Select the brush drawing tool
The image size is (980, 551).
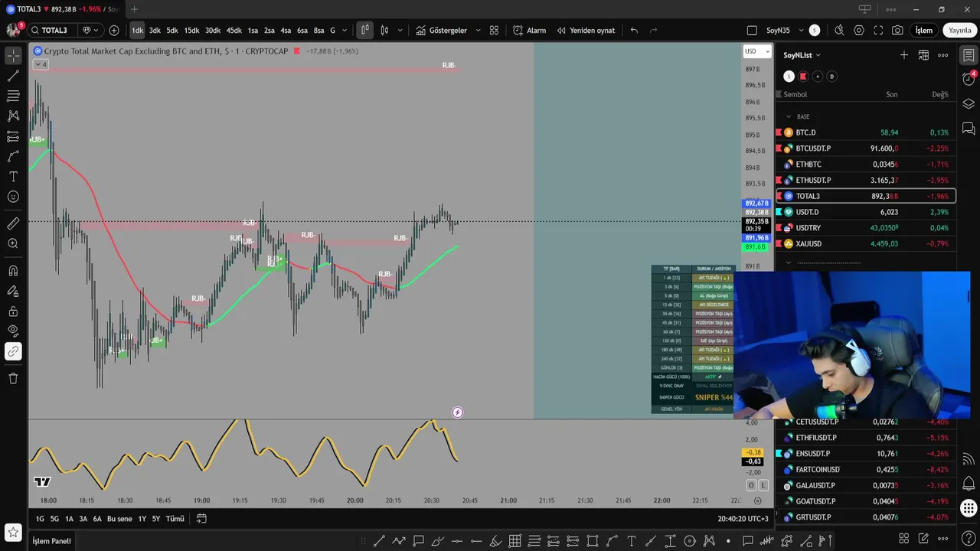13,156
